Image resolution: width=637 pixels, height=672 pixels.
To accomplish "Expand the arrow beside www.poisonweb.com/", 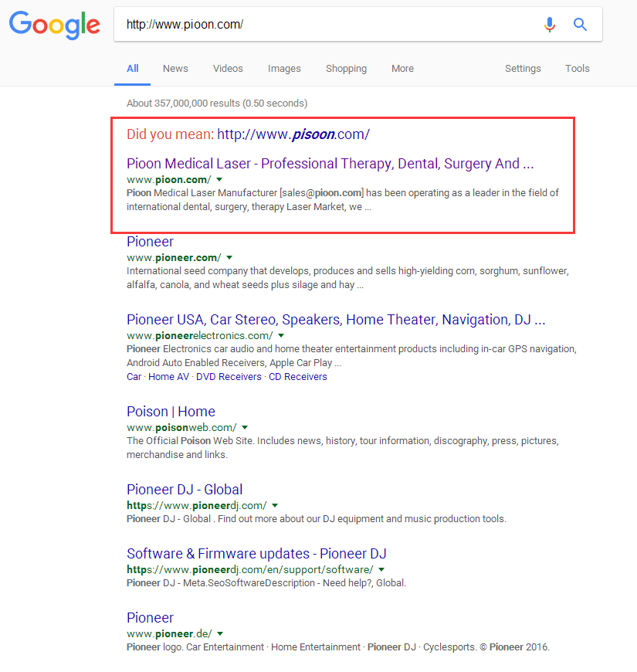I will (245, 427).
